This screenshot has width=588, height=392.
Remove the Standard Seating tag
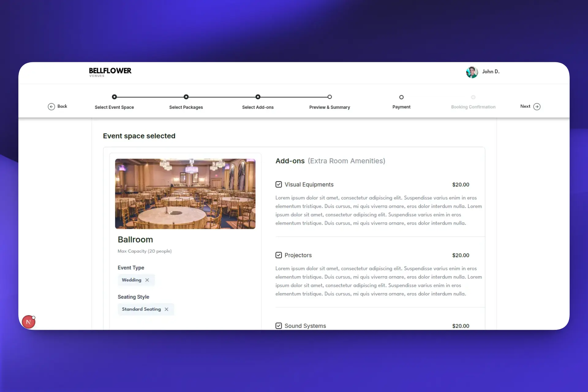166,309
